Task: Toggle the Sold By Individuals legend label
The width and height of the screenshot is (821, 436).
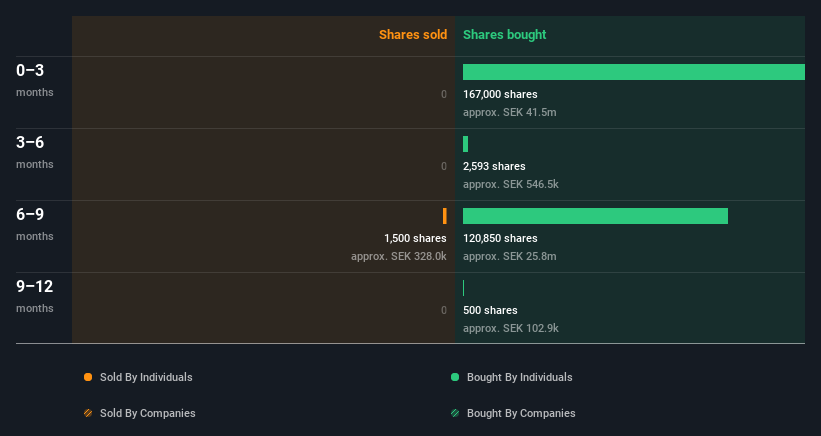Action: [x=146, y=377]
